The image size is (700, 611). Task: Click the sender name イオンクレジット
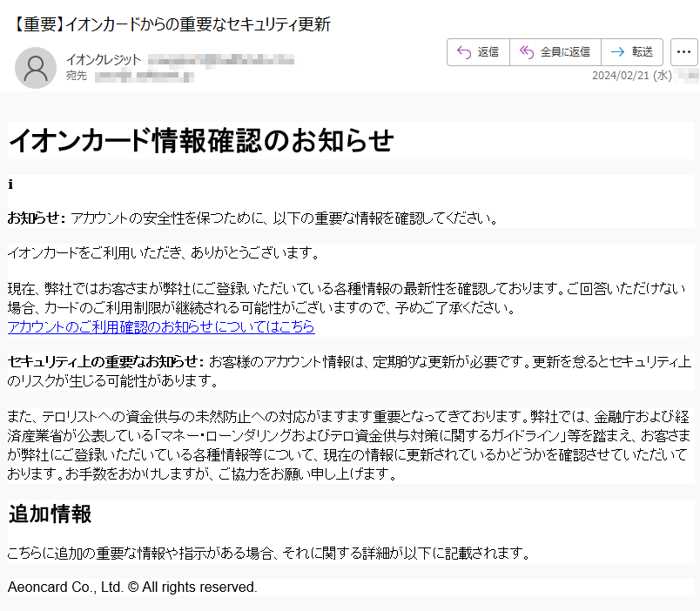coord(104,59)
